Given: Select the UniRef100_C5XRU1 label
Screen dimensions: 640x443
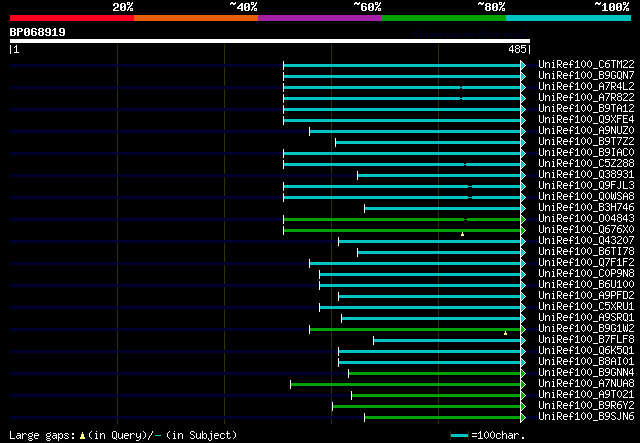Looking at the screenshot, I should [586, 307].
